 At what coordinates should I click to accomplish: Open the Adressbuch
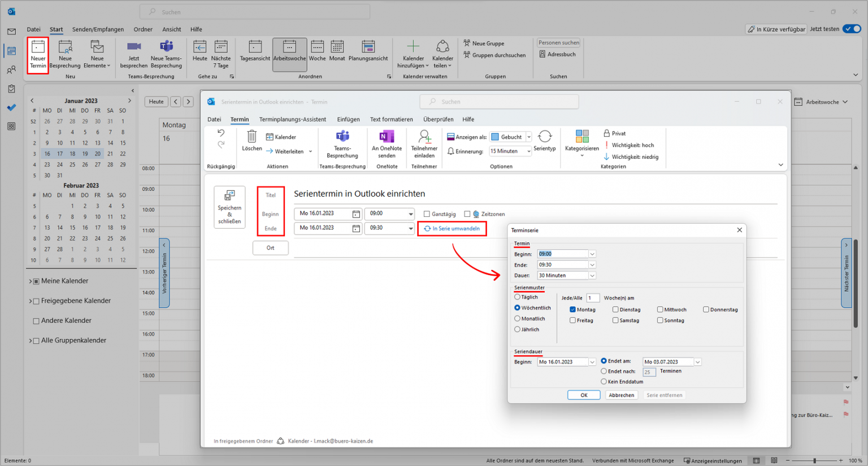pos(558,54)
